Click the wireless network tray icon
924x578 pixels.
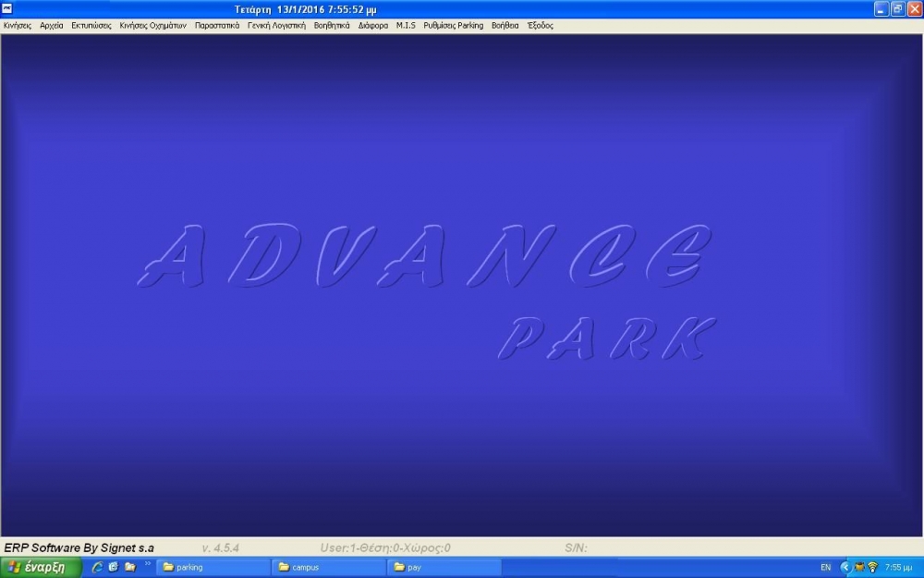873,568
